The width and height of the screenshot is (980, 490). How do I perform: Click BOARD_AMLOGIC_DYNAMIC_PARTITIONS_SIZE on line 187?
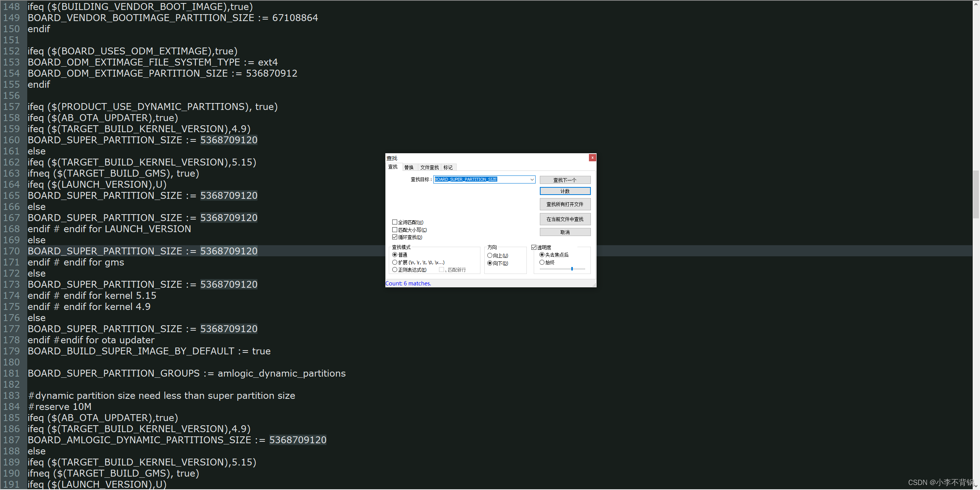tap(140, 440)
